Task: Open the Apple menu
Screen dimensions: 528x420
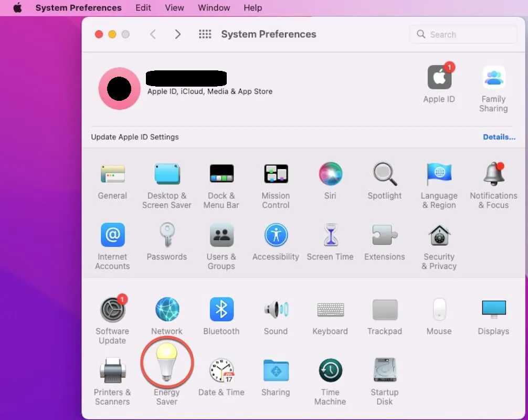Action: pyautogui.click(x=17, y=7)
